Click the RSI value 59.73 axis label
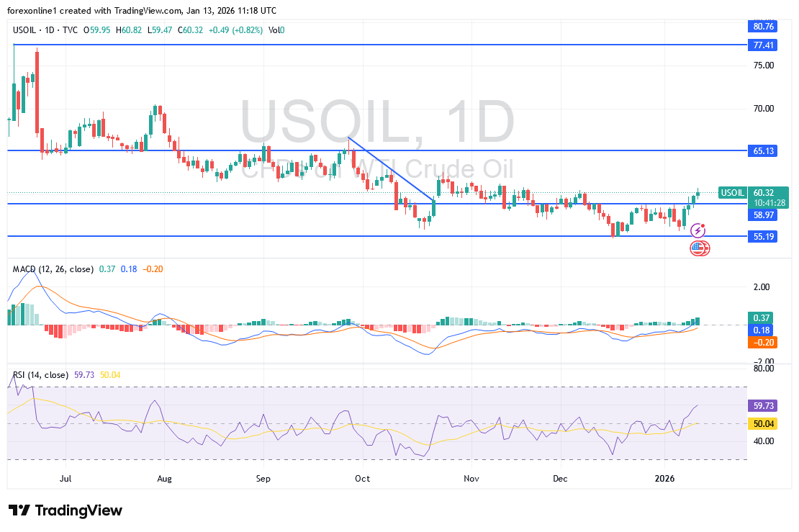 coord(763,406)
